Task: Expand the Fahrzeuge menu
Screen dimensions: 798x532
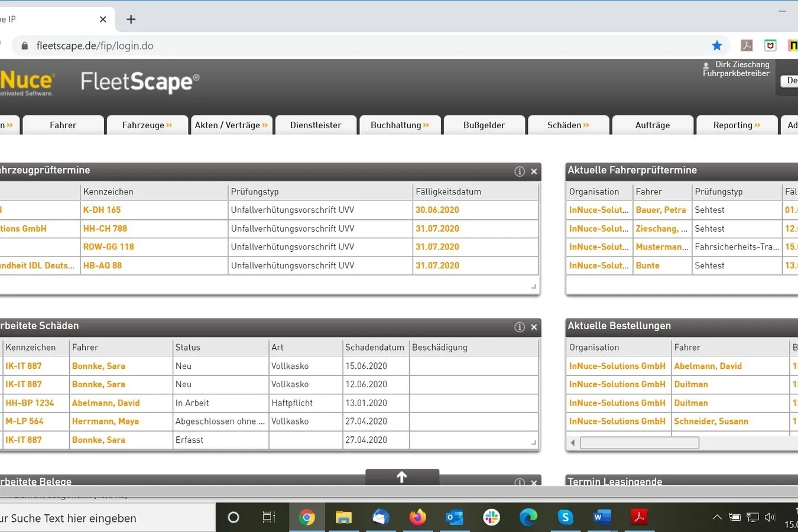Action: point(147,125)
